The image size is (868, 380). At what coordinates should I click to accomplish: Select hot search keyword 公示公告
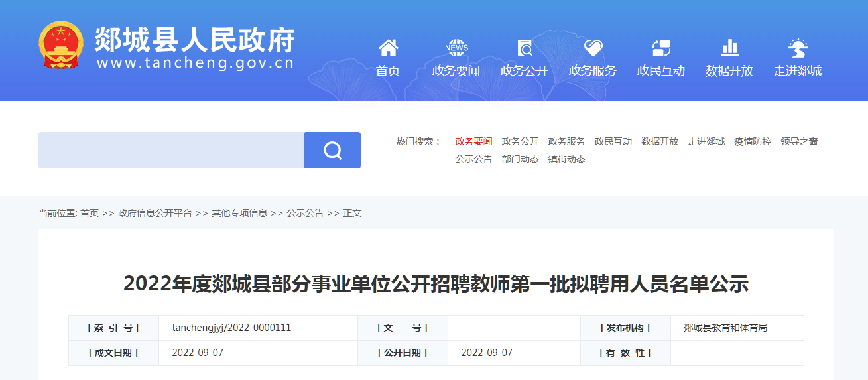473,159
